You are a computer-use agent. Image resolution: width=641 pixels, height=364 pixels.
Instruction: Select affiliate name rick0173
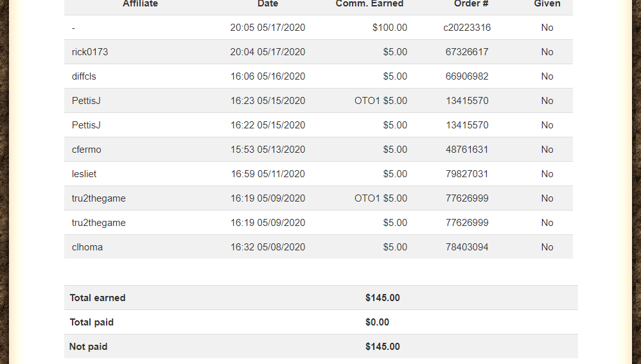[90, 52]
